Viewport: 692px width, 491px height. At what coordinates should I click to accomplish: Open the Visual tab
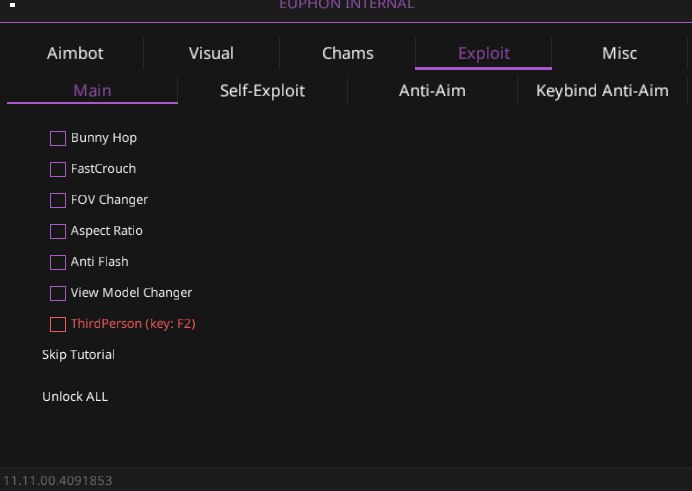(211, 53)
